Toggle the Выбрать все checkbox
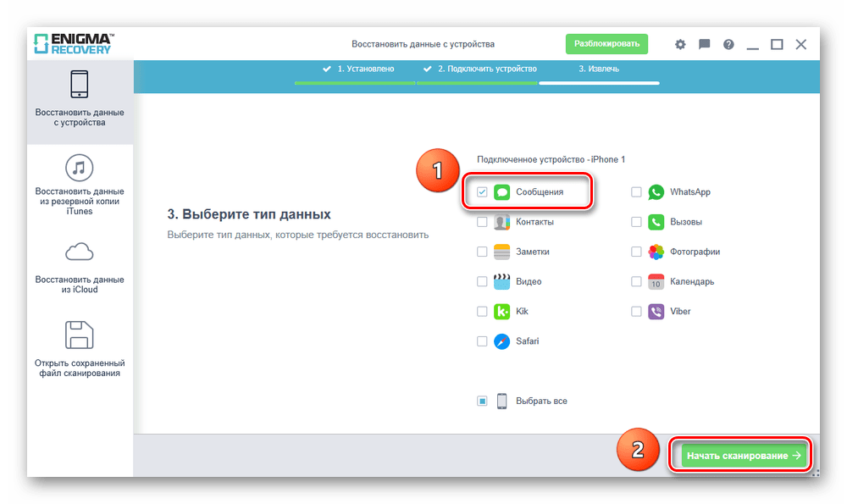 point(482,401)
